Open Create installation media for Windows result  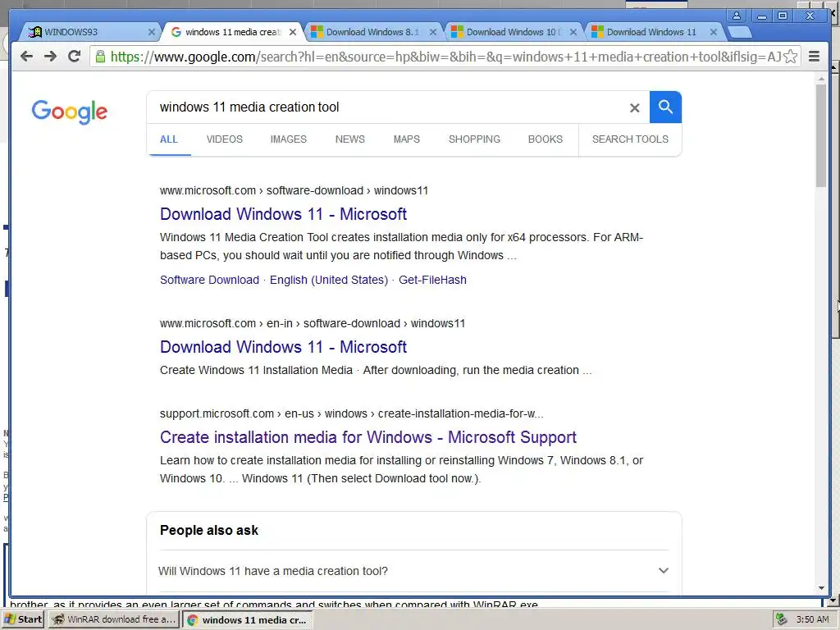(368, 438)
